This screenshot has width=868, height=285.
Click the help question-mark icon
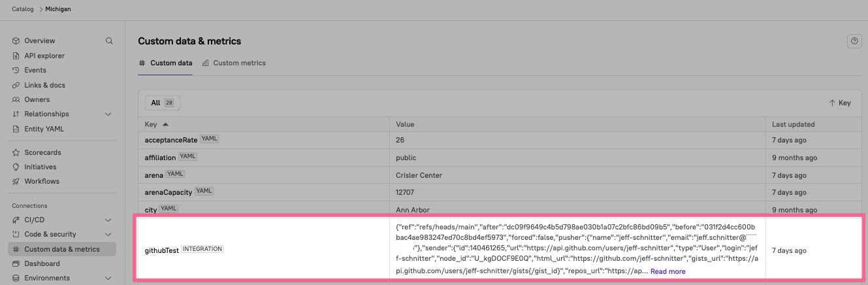[854, 41]
